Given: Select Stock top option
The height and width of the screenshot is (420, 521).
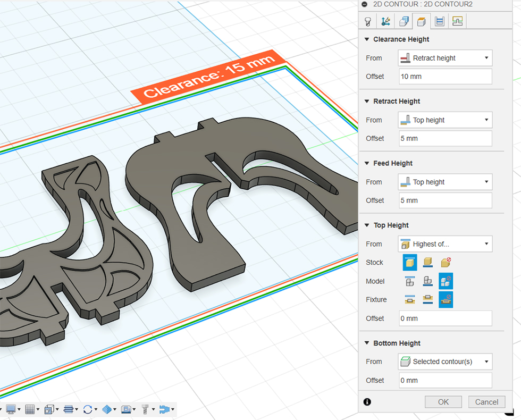Looking at the screenshot, I should 410,263.
